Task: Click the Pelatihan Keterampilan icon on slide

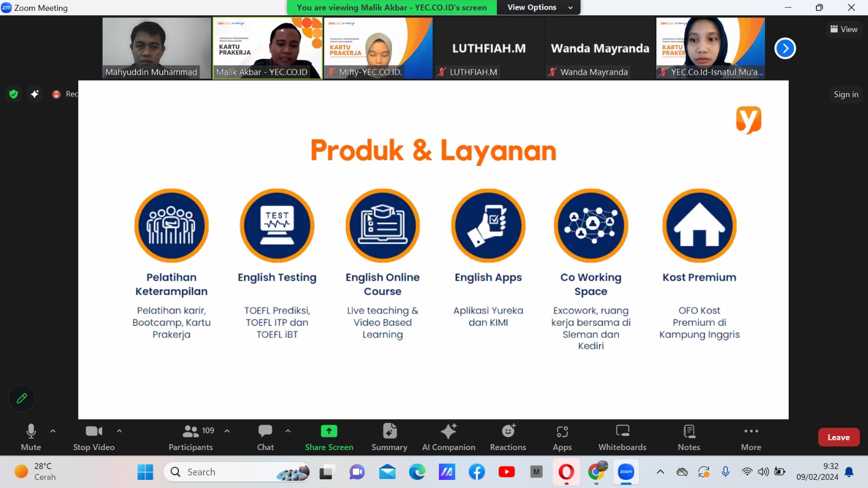Action: point(171,226)
